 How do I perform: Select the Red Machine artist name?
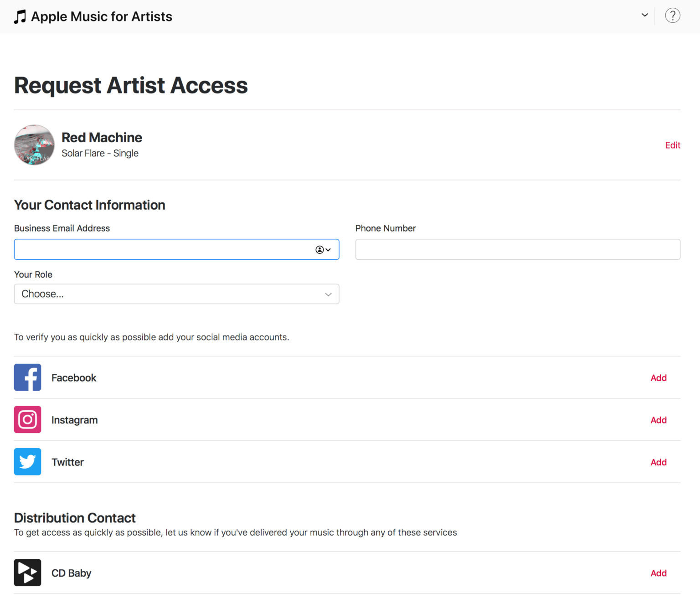[x=102, y=137]
